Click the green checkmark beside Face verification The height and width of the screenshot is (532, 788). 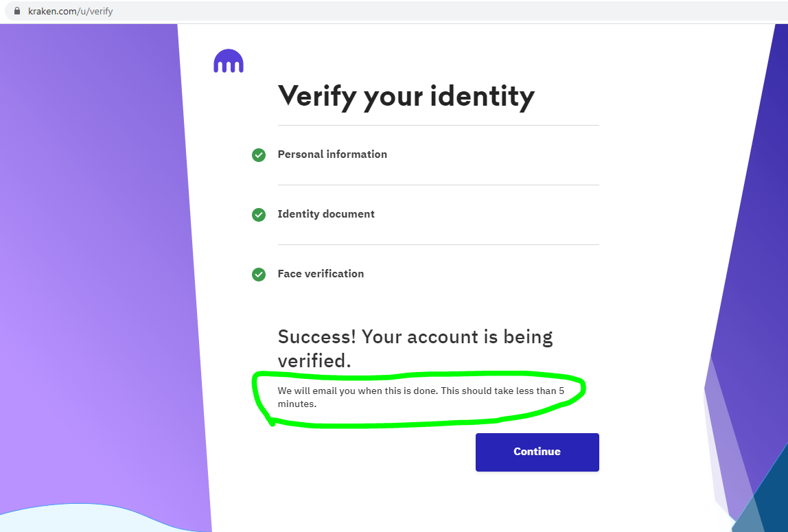(259, 275)
